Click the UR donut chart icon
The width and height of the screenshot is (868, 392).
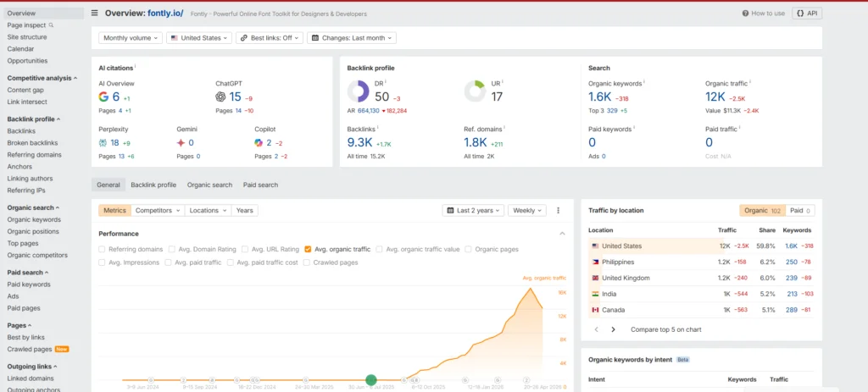tap(475, 91)
